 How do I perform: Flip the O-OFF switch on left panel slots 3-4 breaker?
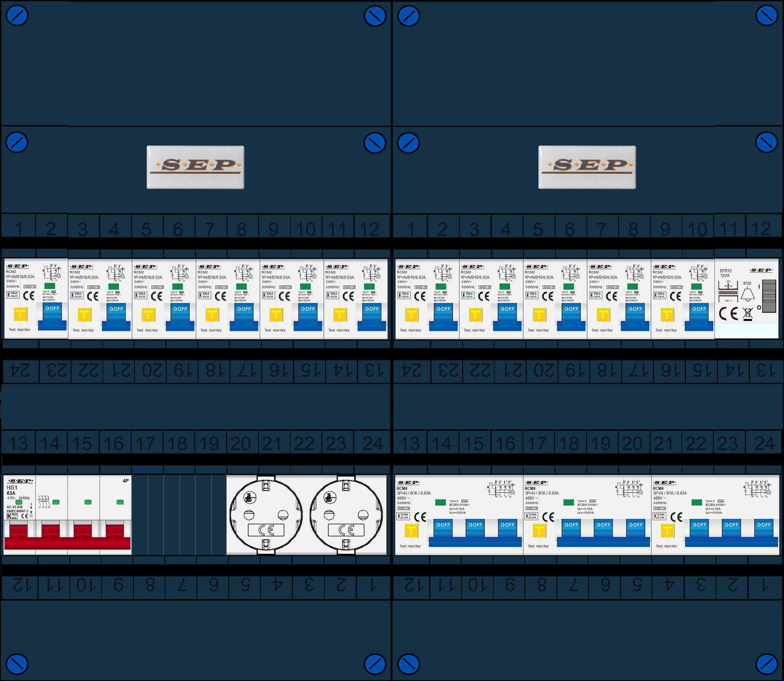(x=116, y=317)
